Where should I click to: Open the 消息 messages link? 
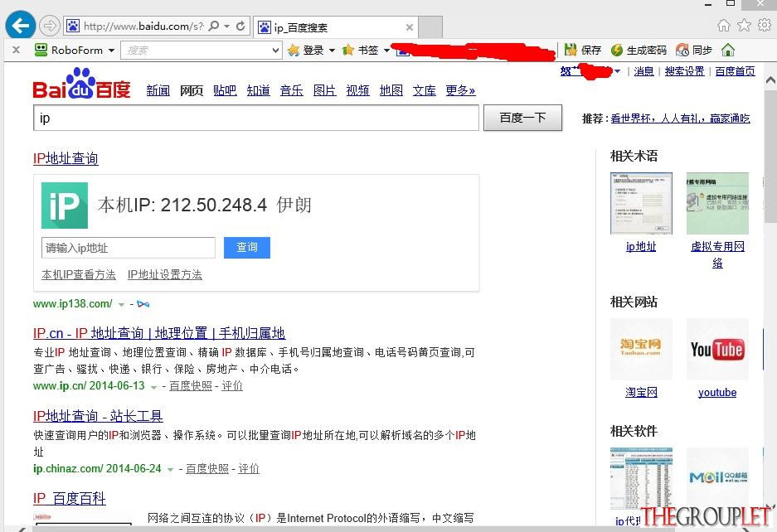tap(643, 71)
